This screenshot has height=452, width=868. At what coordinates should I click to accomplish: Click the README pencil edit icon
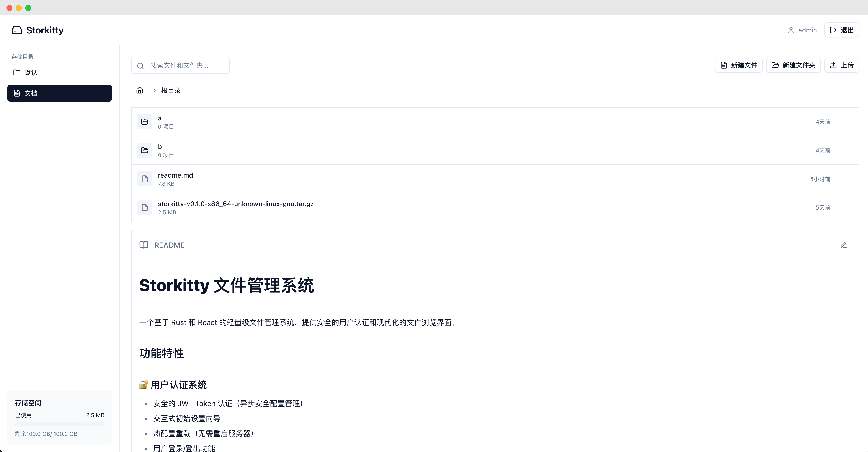[x=843, y=245]
